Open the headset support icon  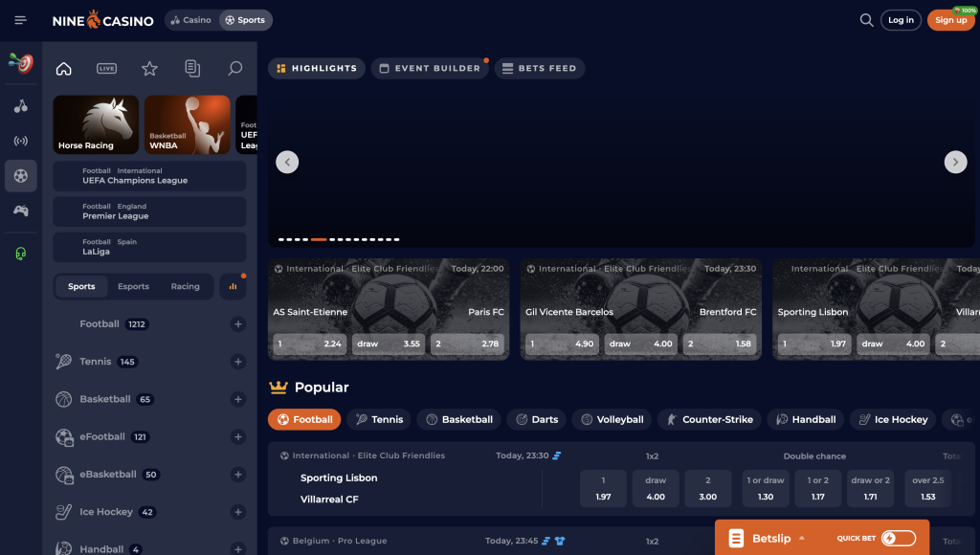[21, 254]
